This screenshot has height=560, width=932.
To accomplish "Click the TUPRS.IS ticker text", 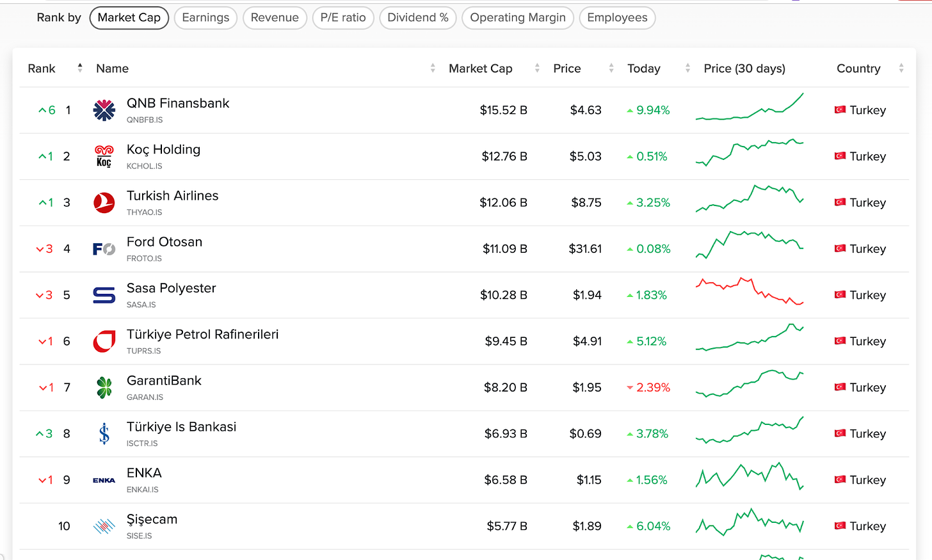I will point(144,351).
